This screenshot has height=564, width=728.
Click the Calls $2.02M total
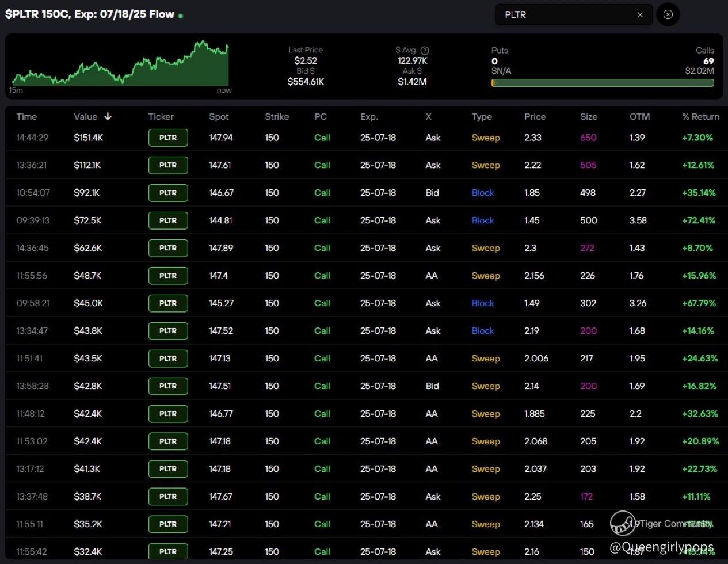[699, 71]
